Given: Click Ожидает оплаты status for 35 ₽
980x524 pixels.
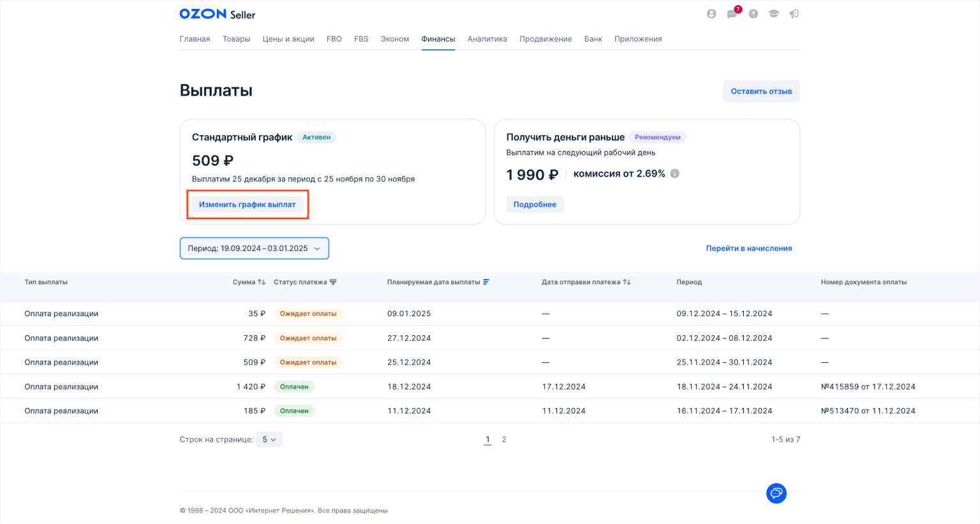Looking at the screenshot, I should point(308,314).
